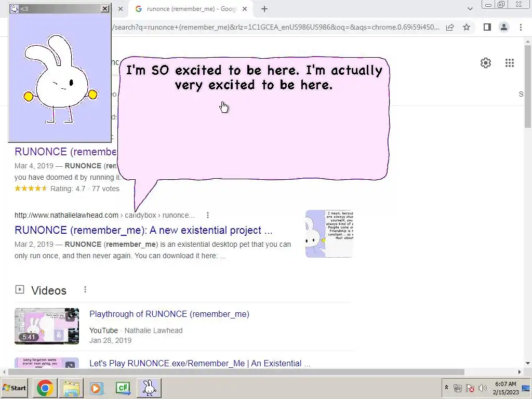Show hidden system tray icons

point(447,388)
